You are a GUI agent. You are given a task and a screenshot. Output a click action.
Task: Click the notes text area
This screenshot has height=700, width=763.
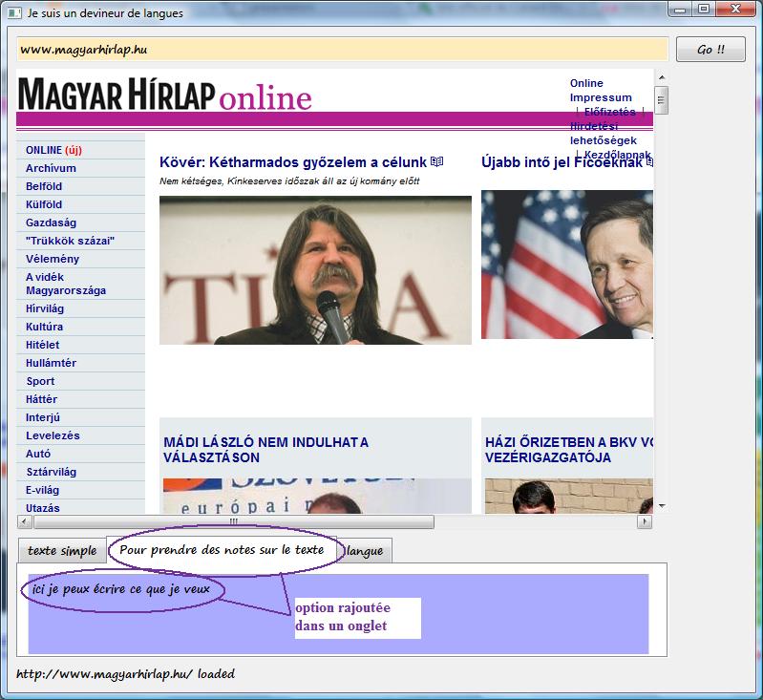coord(338,614)
